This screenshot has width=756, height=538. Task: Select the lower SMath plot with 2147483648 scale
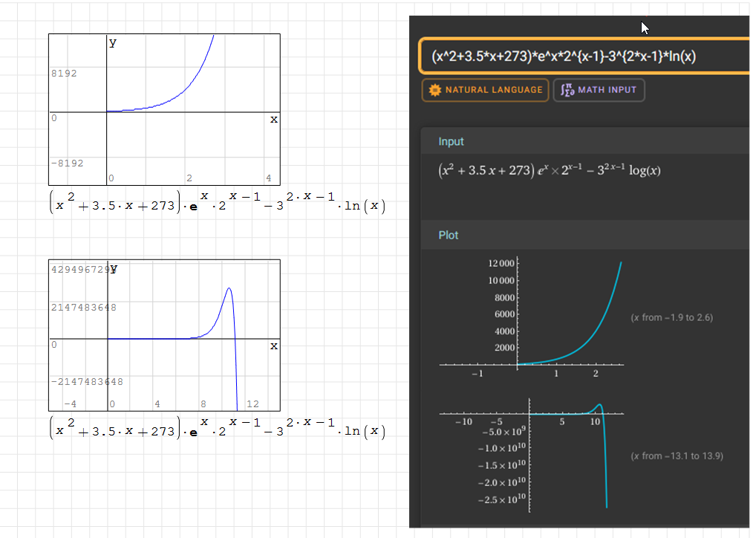164,334
